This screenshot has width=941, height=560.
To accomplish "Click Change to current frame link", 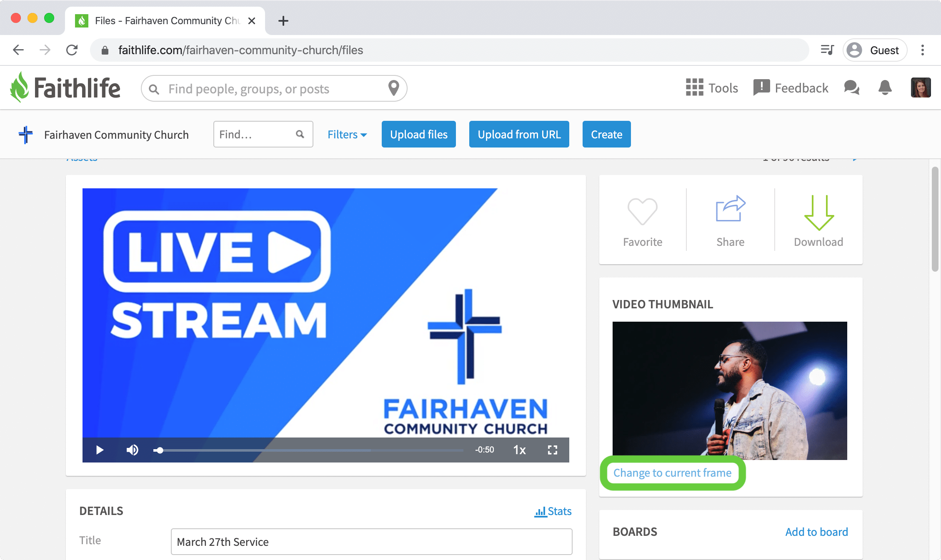I will click(672, 473).
